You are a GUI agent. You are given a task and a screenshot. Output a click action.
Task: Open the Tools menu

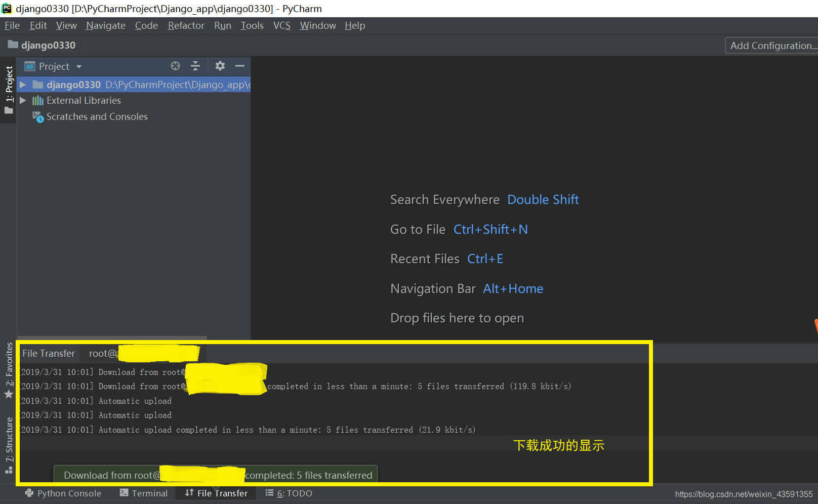point(252,25)
